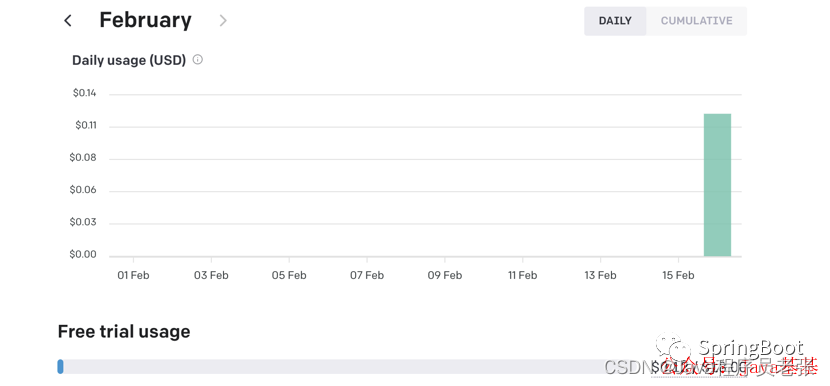Screen dimensions: 830x386
Task: Go to previous month with left chevron
Action: [67, 21]
